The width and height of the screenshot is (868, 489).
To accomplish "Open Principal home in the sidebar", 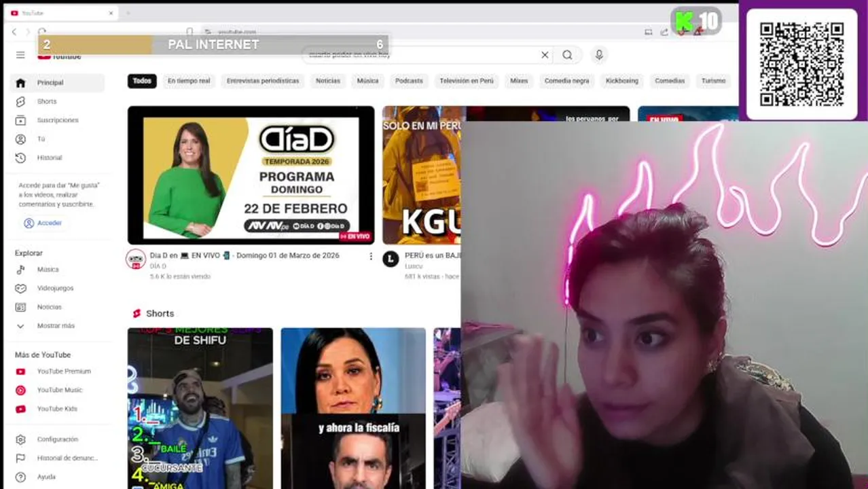I will pyautogui.click(x=57, y=83).
